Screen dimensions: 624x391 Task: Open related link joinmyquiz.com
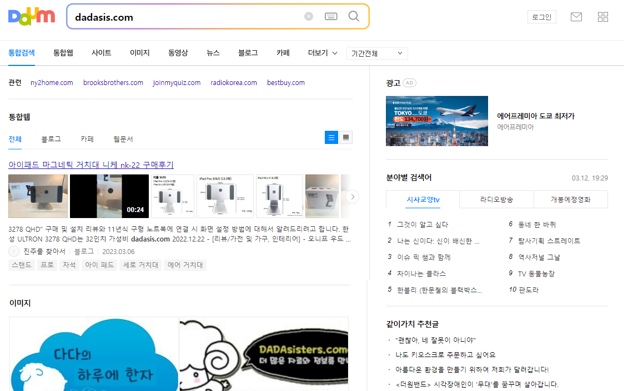177,83
